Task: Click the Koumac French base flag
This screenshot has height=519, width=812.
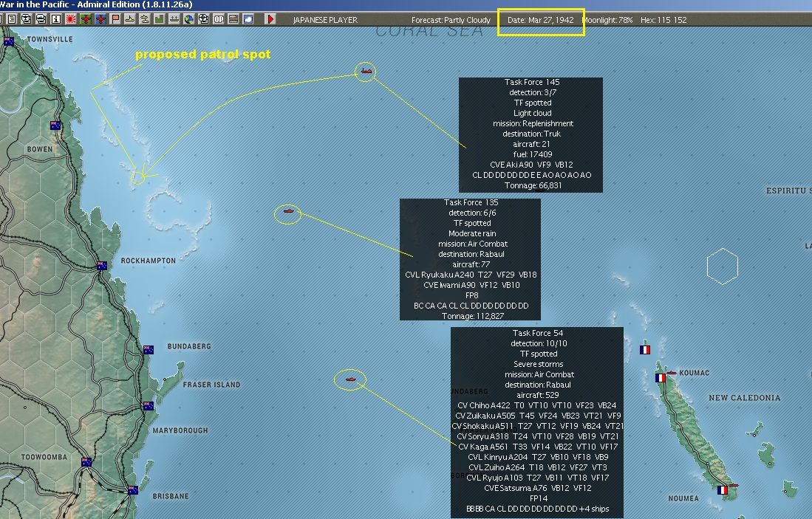Action: [661, 378]
